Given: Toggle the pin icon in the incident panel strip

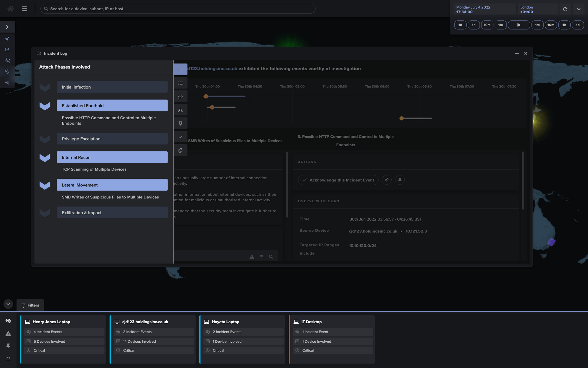Looking at the screenshot, I should click(181, 123).
